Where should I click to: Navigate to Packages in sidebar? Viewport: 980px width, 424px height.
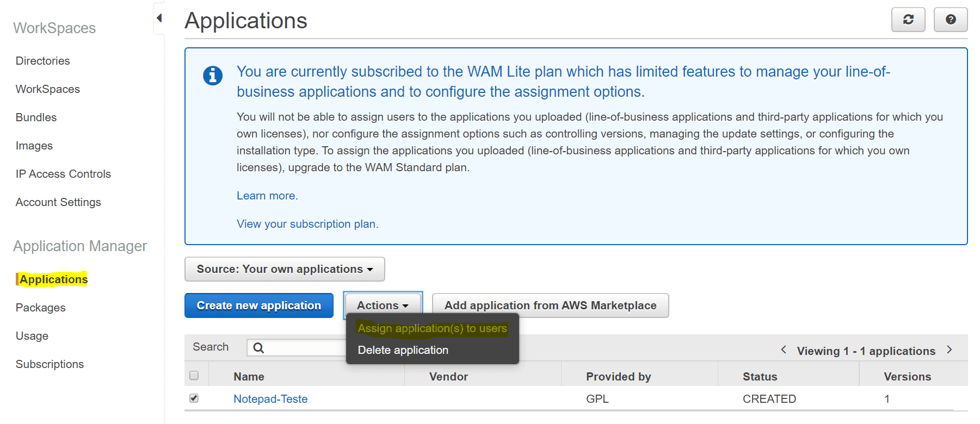pyautogui.click(x=40, y=308)
